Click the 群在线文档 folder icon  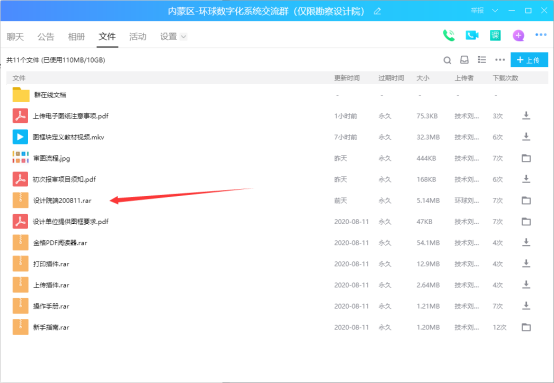pos(21,95)
